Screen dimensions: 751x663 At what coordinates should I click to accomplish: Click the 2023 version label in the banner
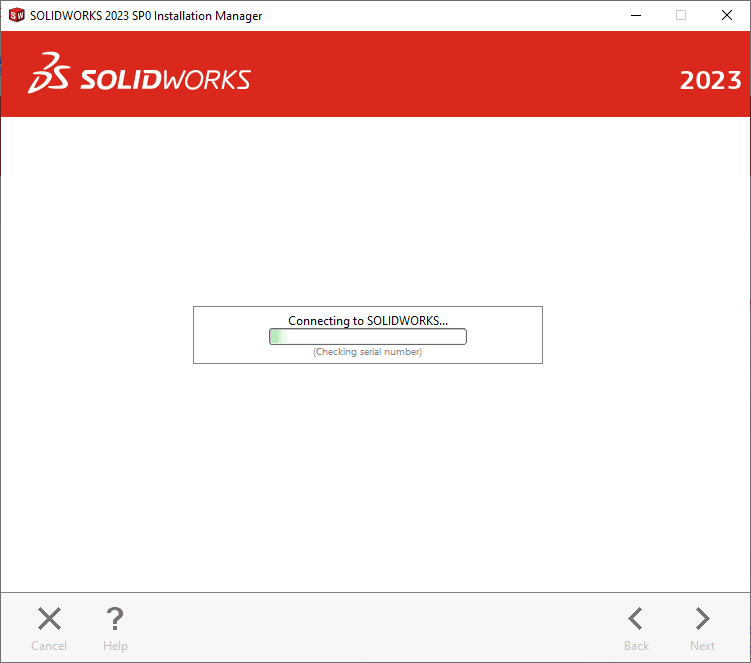pos(711,80)
